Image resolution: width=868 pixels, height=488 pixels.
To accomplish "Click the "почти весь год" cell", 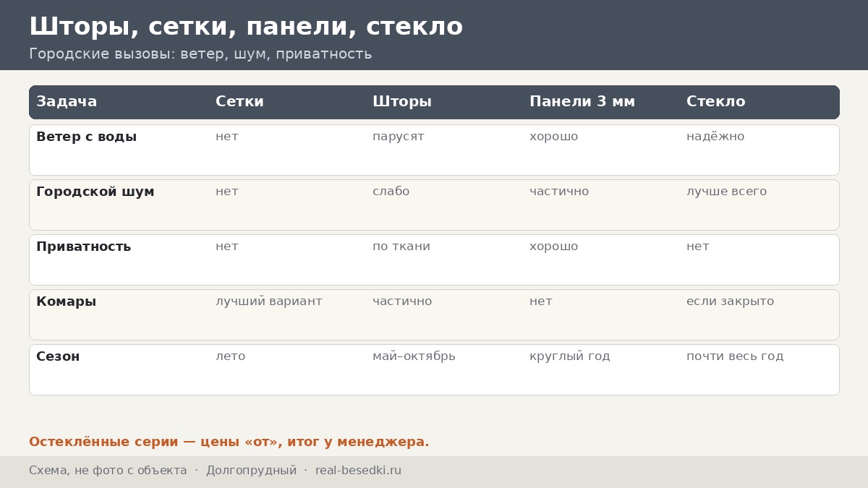I will coord(735,356).
